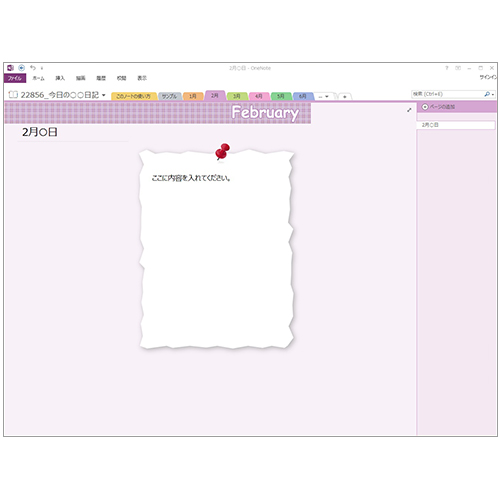Click the サインイン (Sign in) link
Image resolution: width=500 pixels, height=500 pixels.
[x=488, y=77]
